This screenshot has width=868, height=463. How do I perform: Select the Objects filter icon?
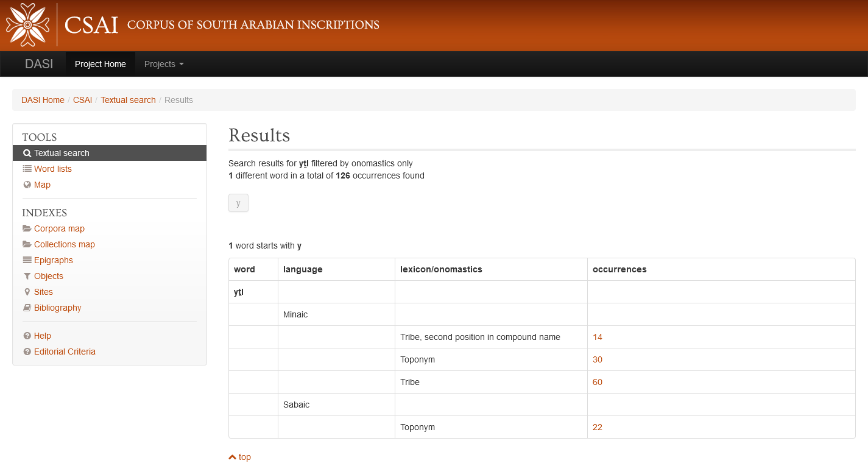27,276
